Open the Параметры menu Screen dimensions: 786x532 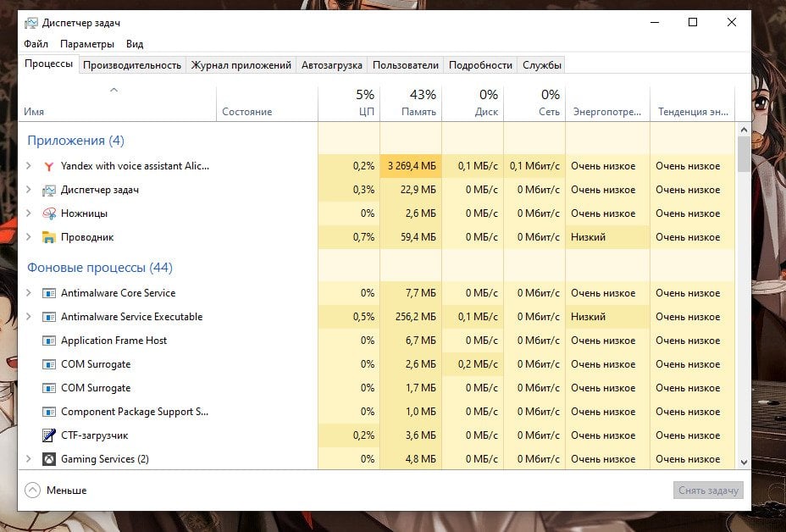click(x=87, y=44)
